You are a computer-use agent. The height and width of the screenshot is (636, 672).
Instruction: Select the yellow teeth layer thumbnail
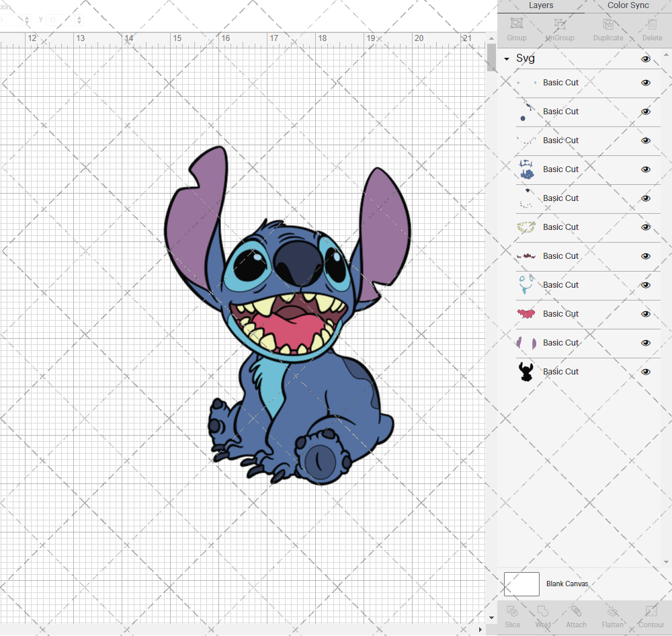point(526,227)
